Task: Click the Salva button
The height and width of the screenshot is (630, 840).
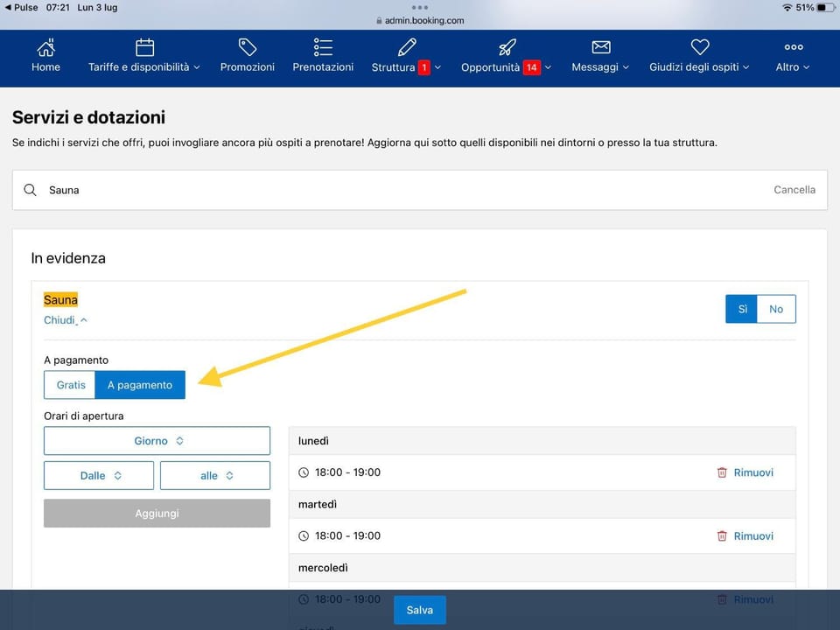Action: [419, 610]
